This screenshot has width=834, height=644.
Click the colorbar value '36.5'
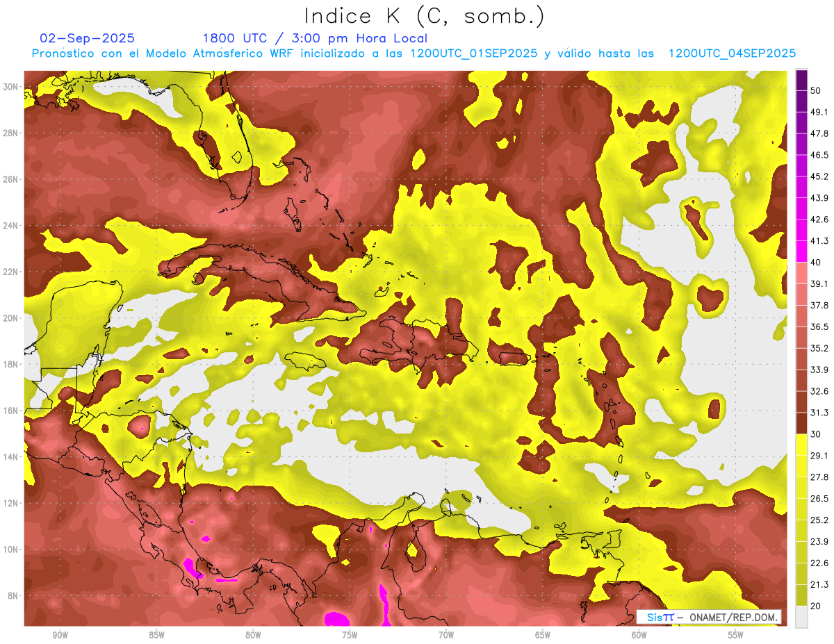tap(819, 327)
